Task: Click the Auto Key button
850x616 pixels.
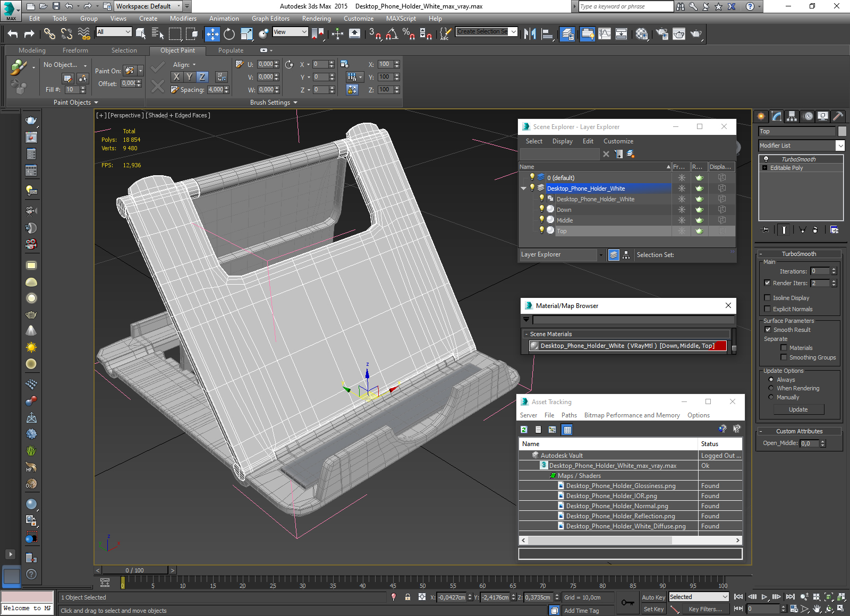Action: click(653, 597)
